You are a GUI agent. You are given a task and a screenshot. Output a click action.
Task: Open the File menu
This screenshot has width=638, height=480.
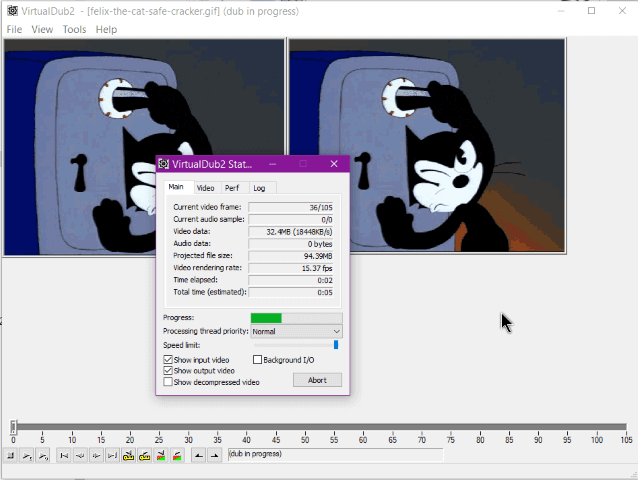14,29
